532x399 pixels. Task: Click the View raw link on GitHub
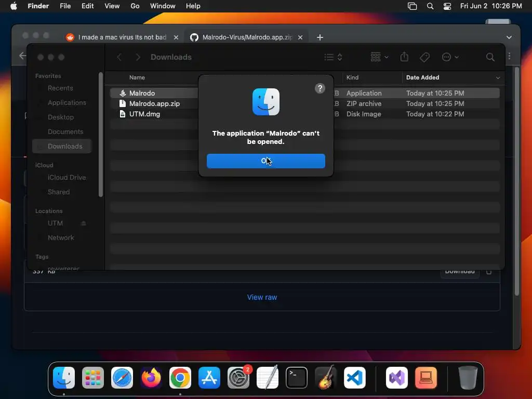coord(262,297)
